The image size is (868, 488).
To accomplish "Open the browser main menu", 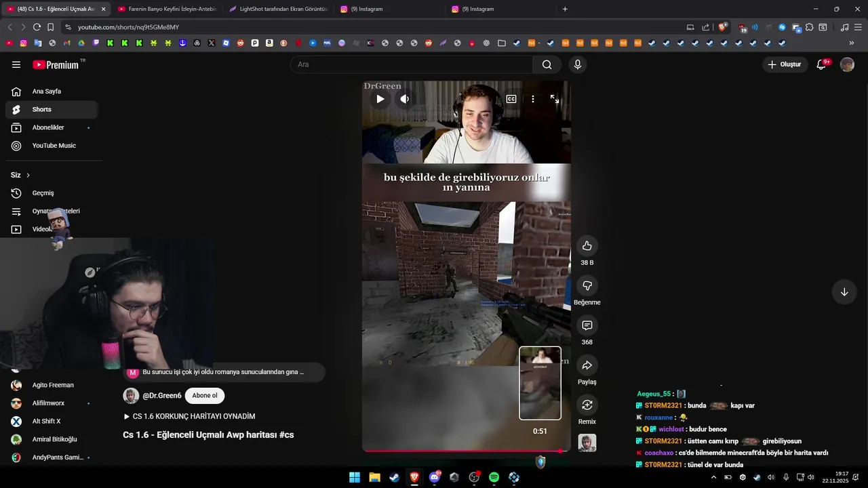I will click(858, 27).
